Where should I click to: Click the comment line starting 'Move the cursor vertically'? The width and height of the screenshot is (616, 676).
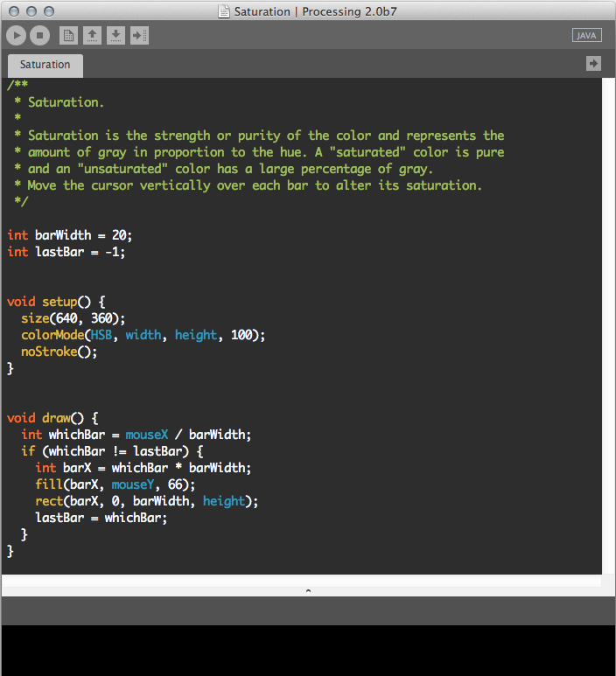coord(248,185)
